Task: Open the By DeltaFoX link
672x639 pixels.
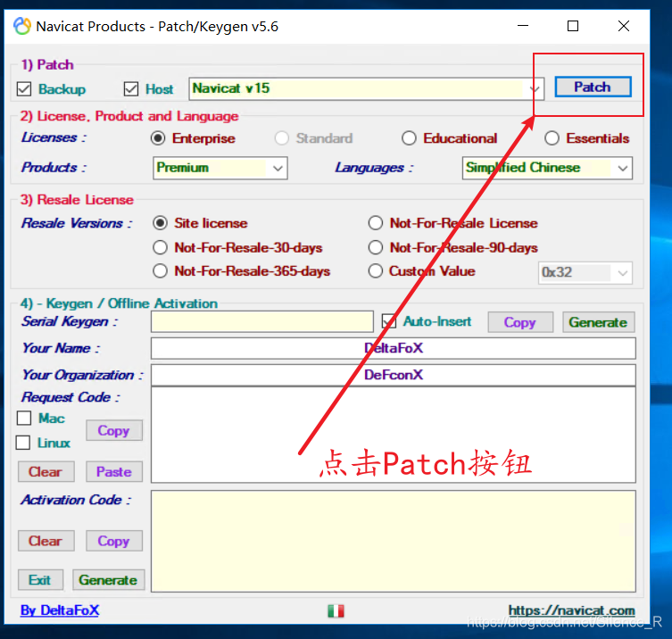Action: tap(60, 610)
